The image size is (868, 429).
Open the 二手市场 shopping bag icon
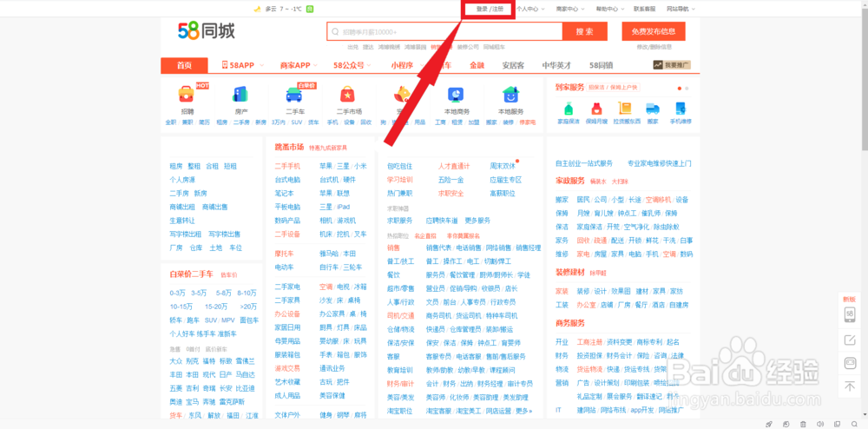[348, 95]
